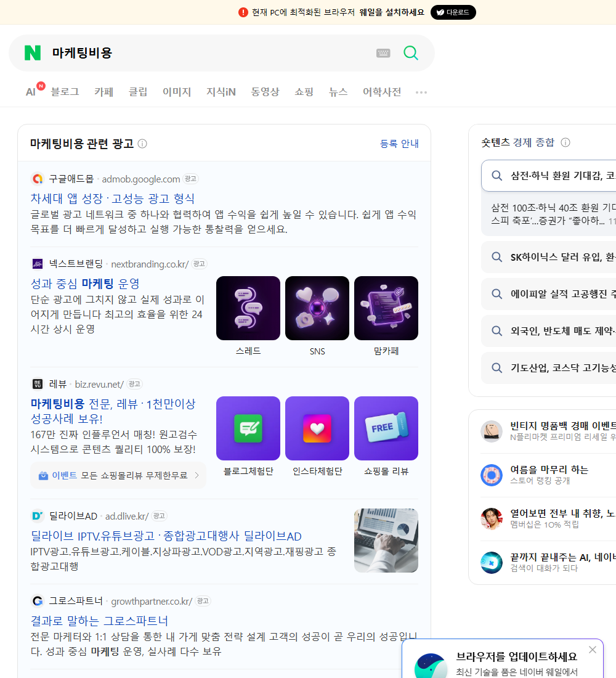Click the 넥스트브랜딩 favicon
Image resolution: width=616 pixels, height=678 pixels.
pyautogui.click(x=38, y=264)
